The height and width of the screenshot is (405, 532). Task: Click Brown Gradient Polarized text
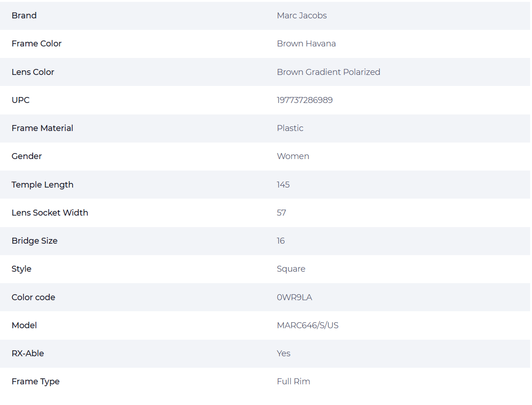328,72
